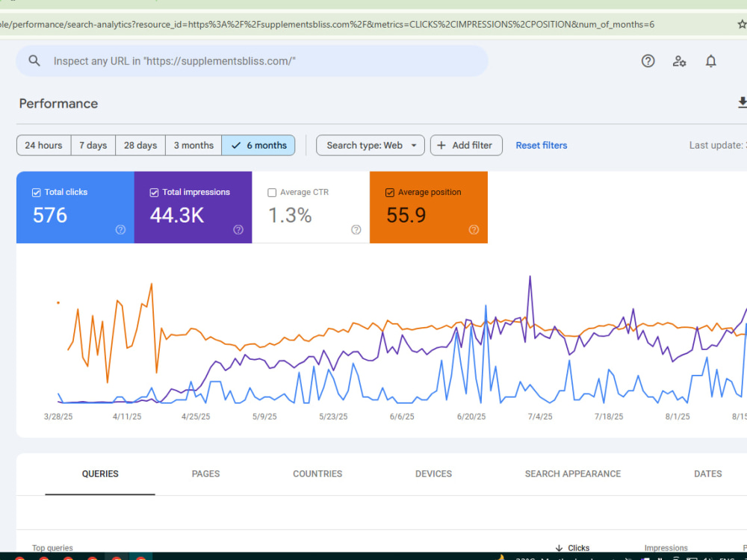Viewport: 747px width, 560px height.
Task: Select the 3 months date range
Action: click(193, 146)
